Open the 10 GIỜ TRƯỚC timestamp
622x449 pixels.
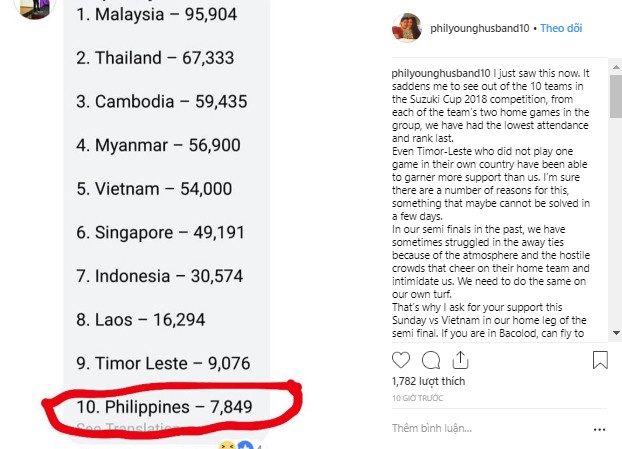click(x=417, y=398)
